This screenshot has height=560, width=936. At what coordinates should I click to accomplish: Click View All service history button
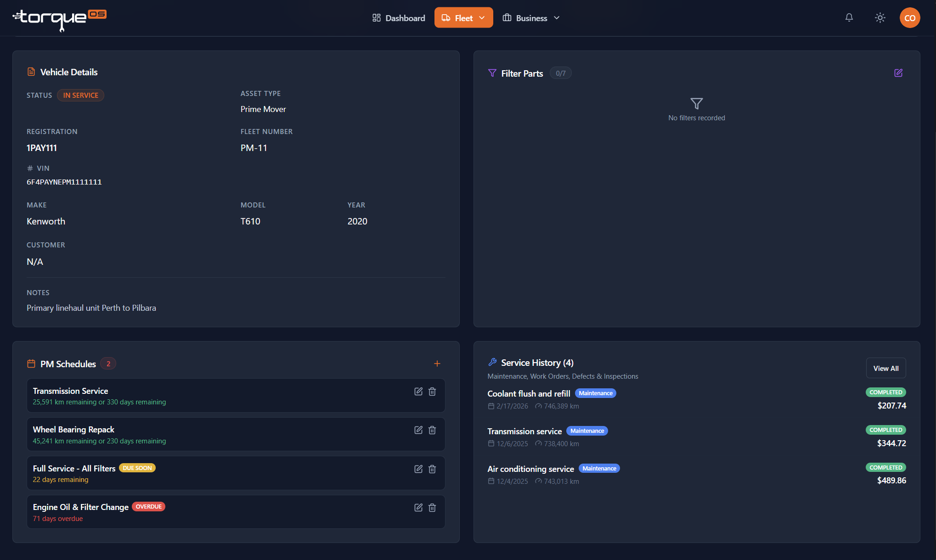tap(885, 368)
